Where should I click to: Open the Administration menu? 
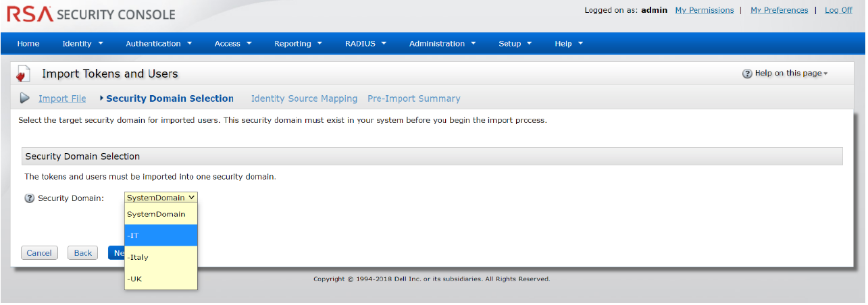pos(442,44)
